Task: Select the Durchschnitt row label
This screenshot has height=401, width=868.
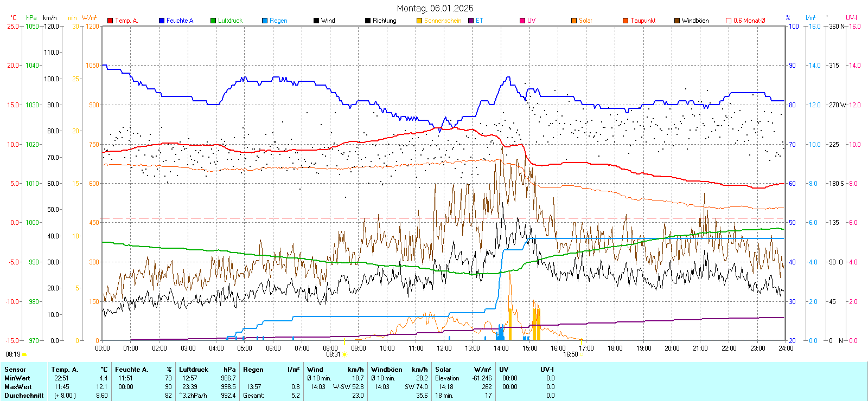Action: point(24,396)
